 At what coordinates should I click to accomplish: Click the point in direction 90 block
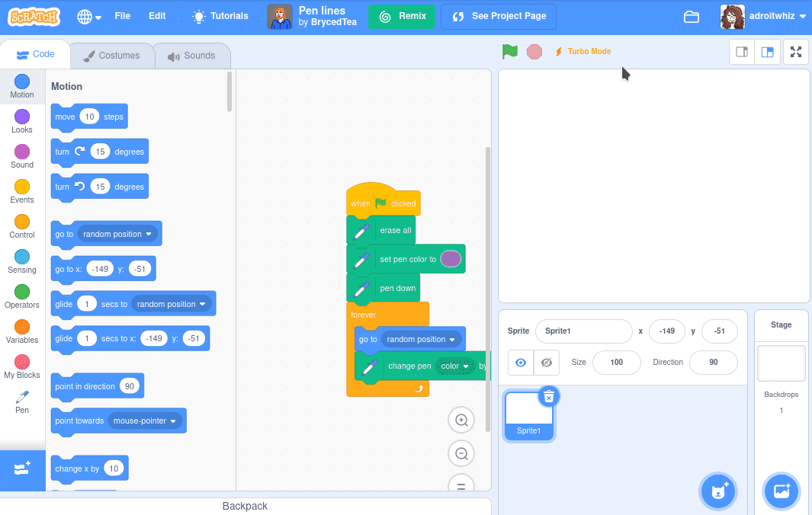(x=98, y=387)
